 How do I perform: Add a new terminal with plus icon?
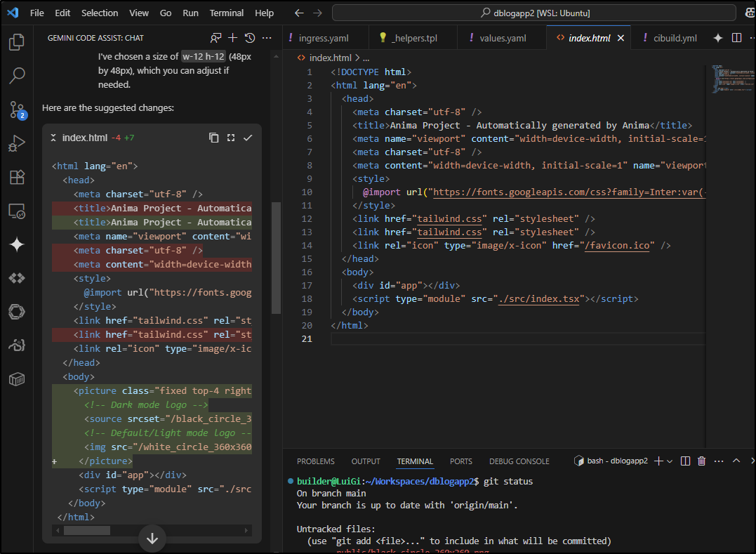point(658,461)
